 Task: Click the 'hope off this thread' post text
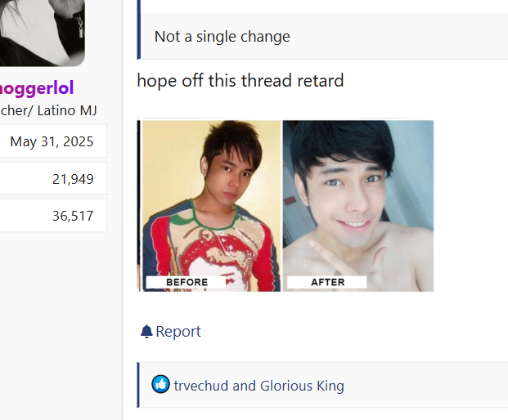click(240, 81)
